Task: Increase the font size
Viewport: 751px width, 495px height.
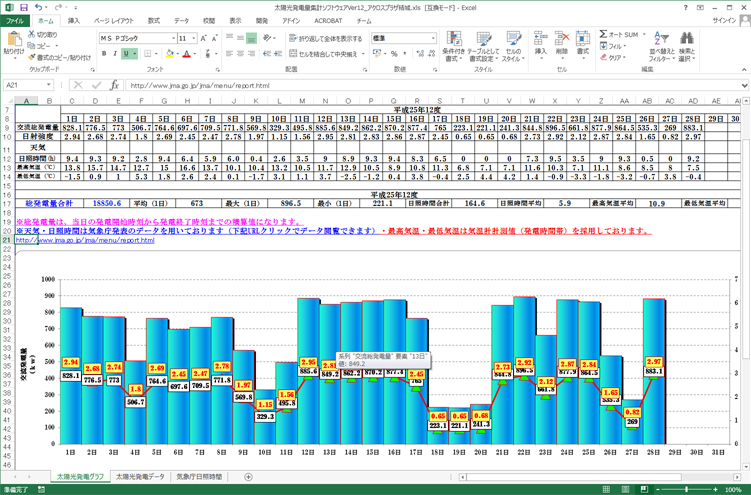Action: point(204,38)
